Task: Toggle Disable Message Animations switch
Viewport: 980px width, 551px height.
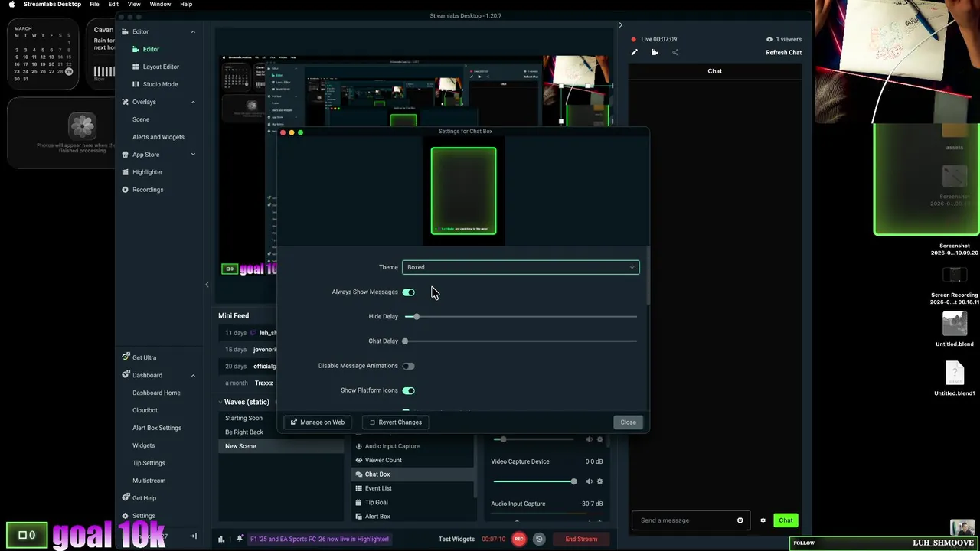Action: (x=408, y=366)
